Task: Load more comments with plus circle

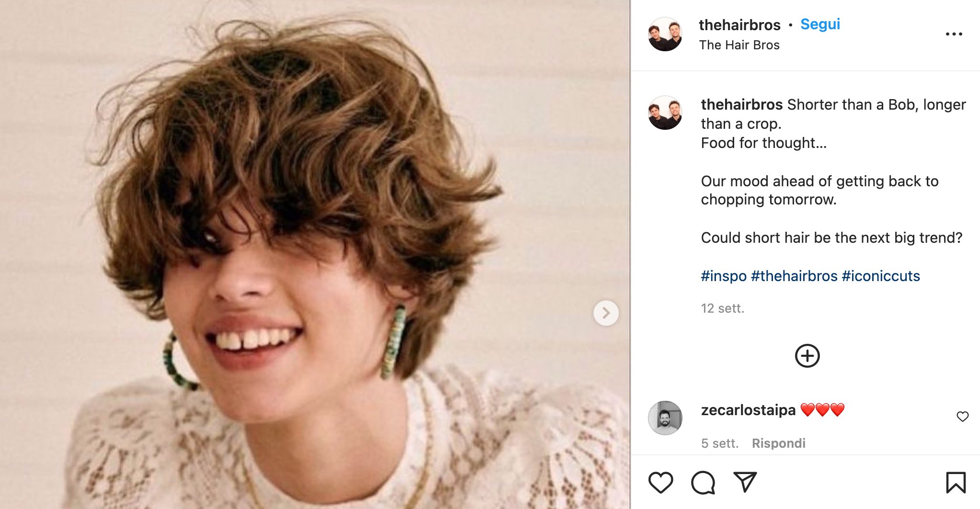Action: [807, 356]
